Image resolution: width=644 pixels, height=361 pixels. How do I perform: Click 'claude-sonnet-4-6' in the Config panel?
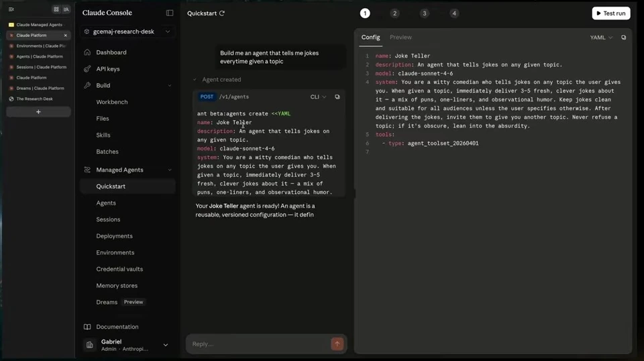(425, 74)
